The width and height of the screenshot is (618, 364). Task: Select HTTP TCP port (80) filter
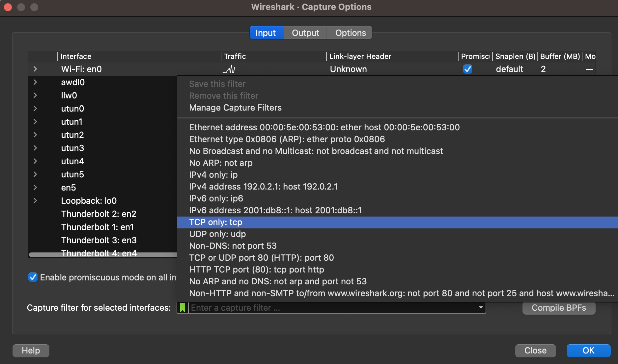pos(398,270)
